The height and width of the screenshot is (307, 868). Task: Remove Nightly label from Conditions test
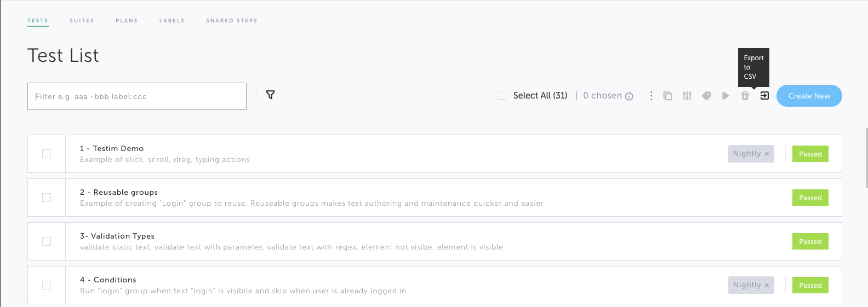point(767,285)
